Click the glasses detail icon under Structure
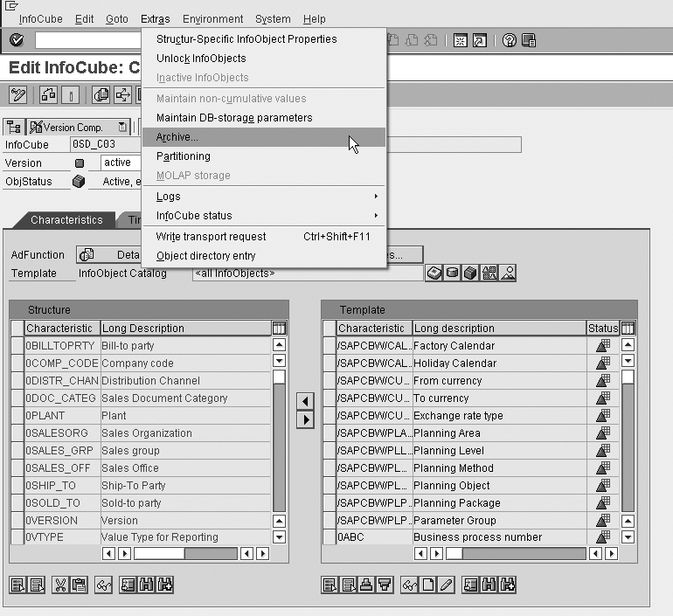The height and width of the screenshot is (616, 673). 103,585
